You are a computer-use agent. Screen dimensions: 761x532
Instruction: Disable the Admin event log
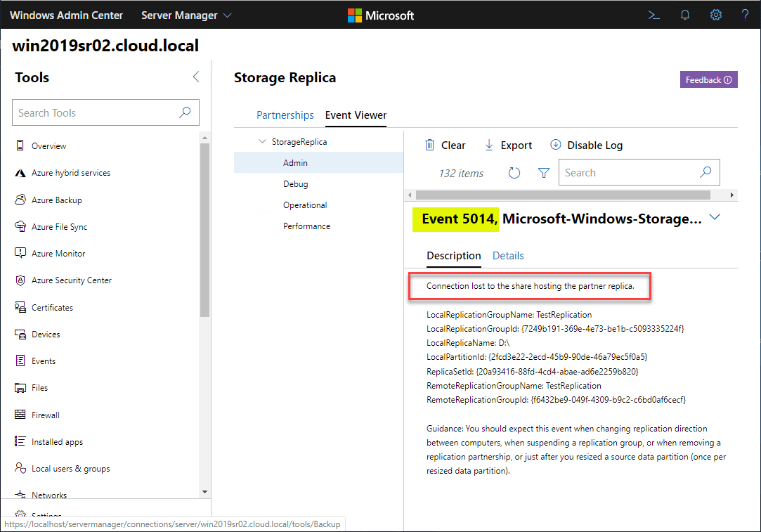coord(586,145)
